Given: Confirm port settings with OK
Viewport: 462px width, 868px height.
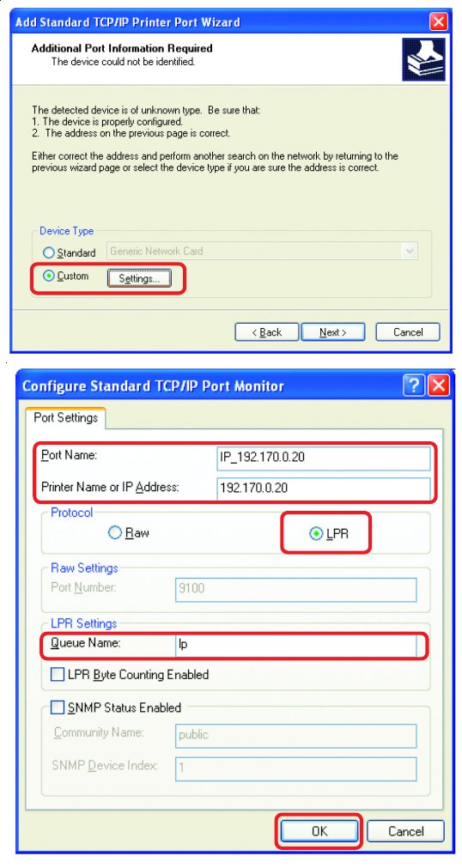Looking at the screenshot, I should (x=319, y=831).
